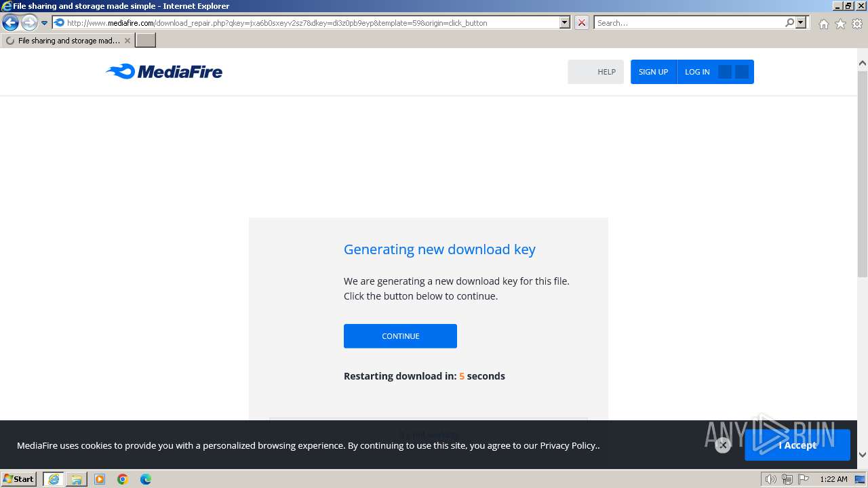The image size is (868, 488).
Task: Open the search provider dropdown
Action: [801, 22]
